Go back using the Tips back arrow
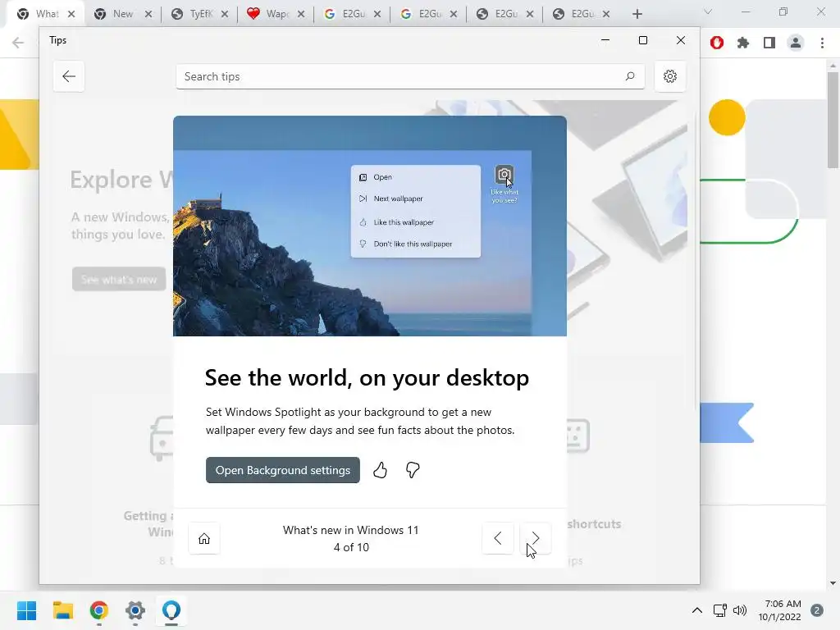Image resolution: width=840 pixels, height=630 pixels. [69, 76]
